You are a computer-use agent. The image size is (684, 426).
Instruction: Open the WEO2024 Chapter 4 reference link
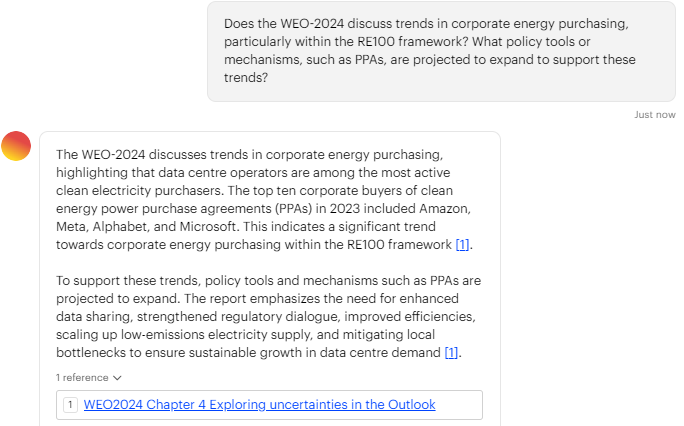coord(259,405)
